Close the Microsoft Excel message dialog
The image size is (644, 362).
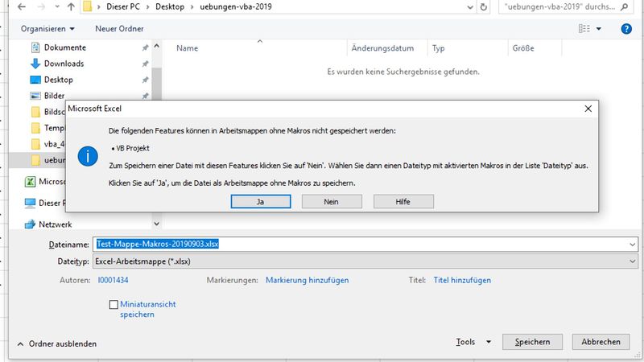coord(588,109)
